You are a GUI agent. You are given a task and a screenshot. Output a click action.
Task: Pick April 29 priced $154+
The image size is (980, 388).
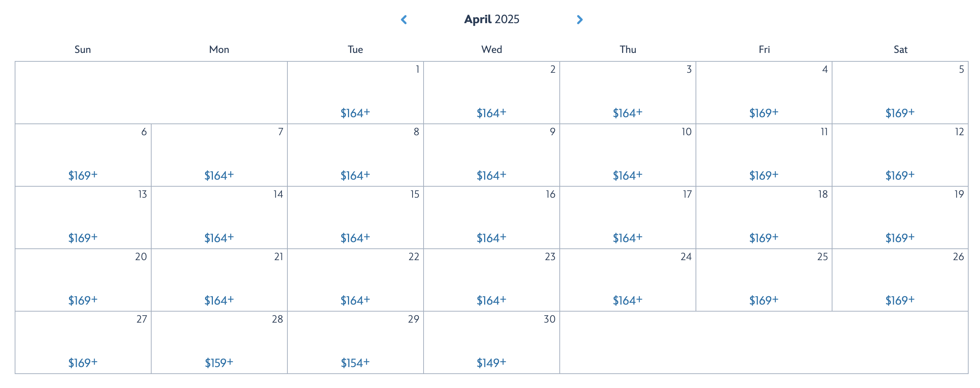(355, 363)
